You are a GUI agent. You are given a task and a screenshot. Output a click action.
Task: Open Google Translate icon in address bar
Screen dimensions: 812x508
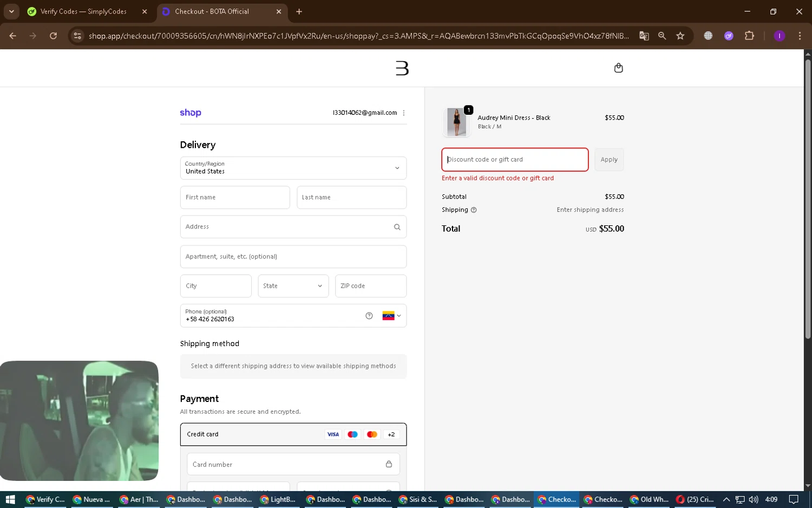644,36
